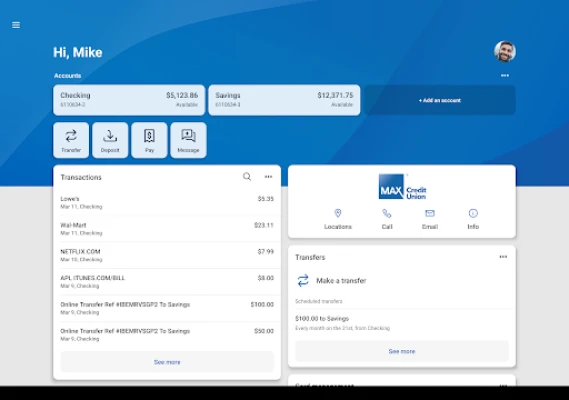This screenshot has width=569, height=400.
Task: Search transactions with the magnifier icon
Action: click(x=247, y=177)
